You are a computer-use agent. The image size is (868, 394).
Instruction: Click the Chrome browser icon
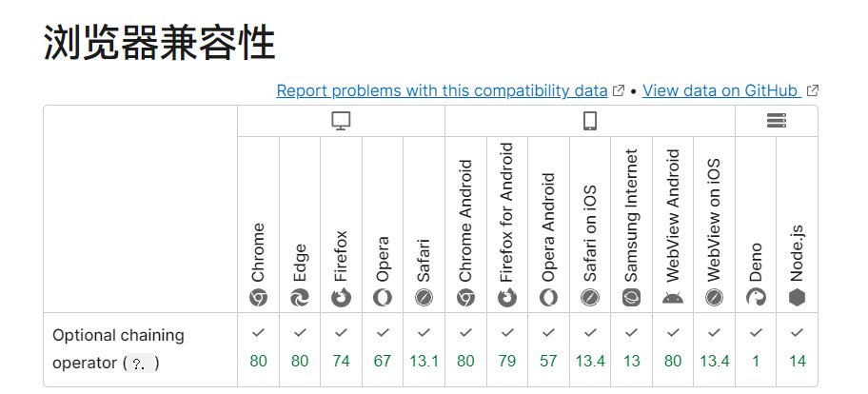(258, 298)
